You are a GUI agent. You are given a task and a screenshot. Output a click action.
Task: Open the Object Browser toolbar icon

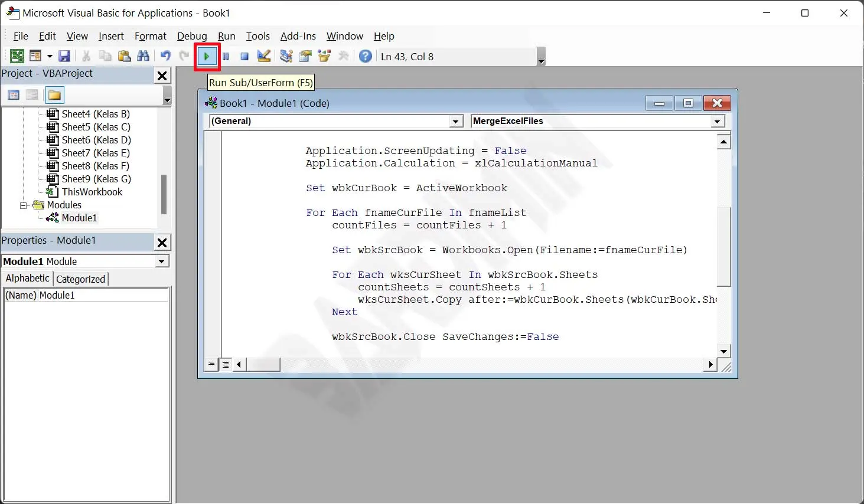click(324, 57)
